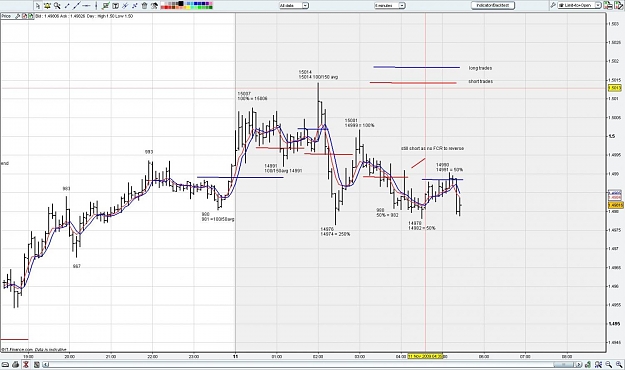This screenshot has height=370, width=625.
Task: Select the long diagonal trend line tool
Action: pyautogui.click(x=77, y=6)
